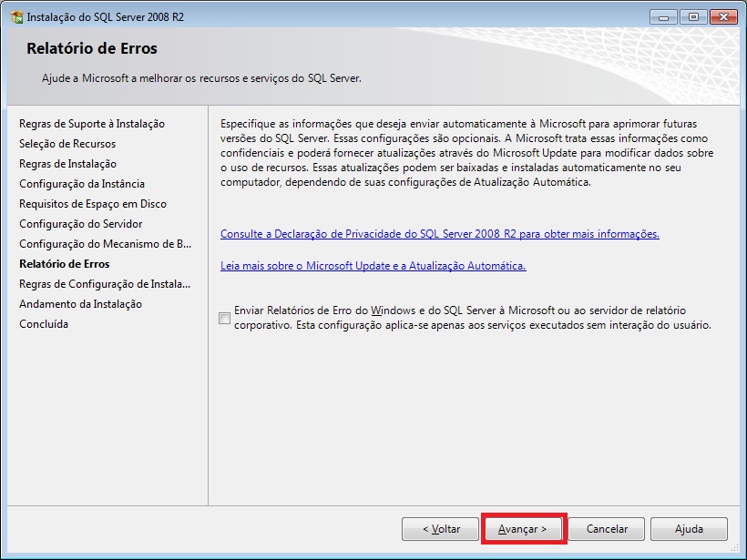Select the Regras de Configuração de Instala... step
Screen dimensions: 747x560
pyautogui.click(x=105, y=284)
